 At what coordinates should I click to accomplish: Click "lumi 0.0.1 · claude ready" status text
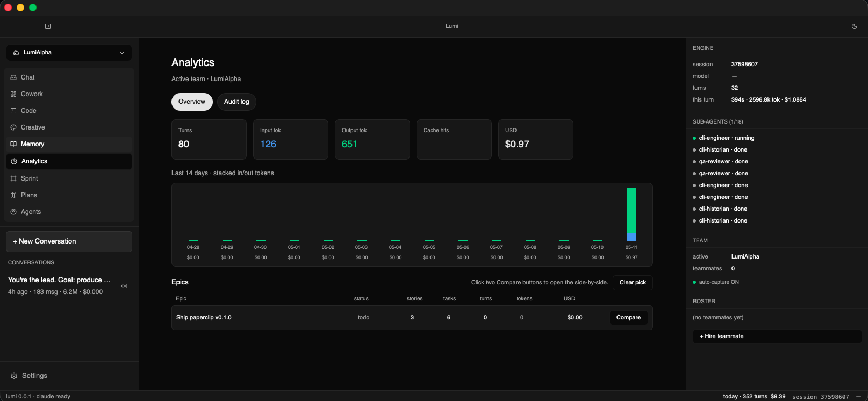38,397
